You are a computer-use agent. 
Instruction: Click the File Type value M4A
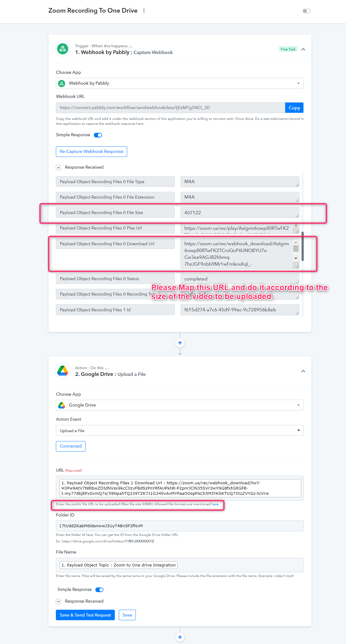240,182
